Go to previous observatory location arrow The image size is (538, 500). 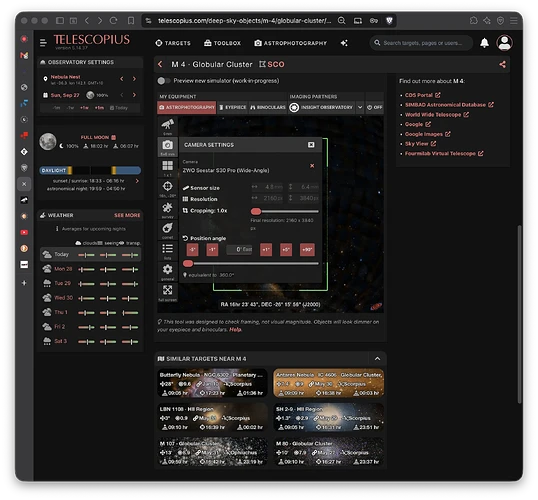(x=122, y=79)
